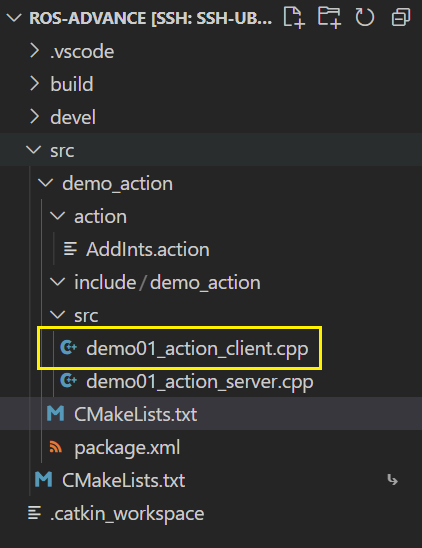
Task: Collapse the demo_action folder chevron
Action: click(46, 183)
